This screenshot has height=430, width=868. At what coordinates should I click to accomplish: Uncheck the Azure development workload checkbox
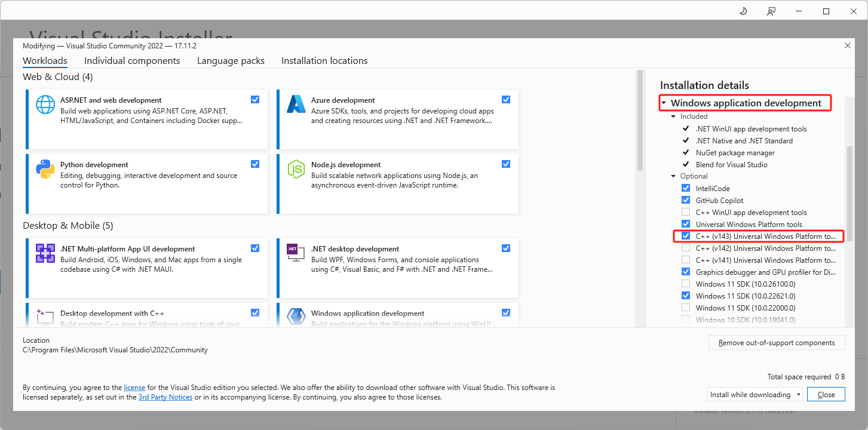pyautogui.click(x=506, y=100)
